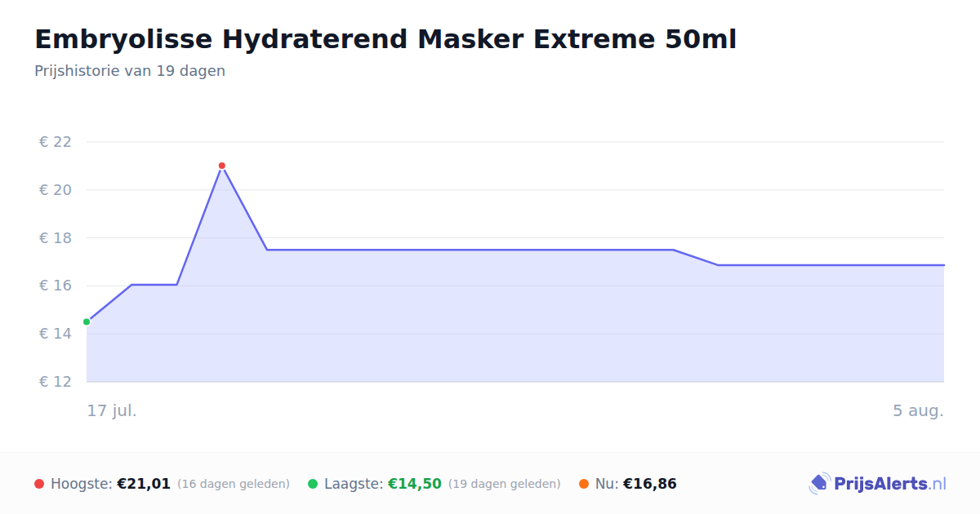Screen dimensions: 980x514
Task: Click the € 14 axis label
Action: tap(56, 334)
